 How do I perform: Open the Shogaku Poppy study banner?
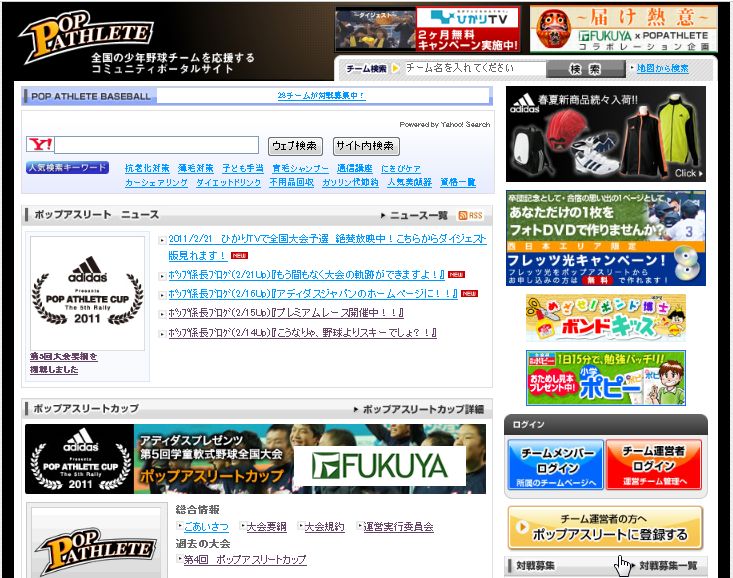[x=606, y=378]
